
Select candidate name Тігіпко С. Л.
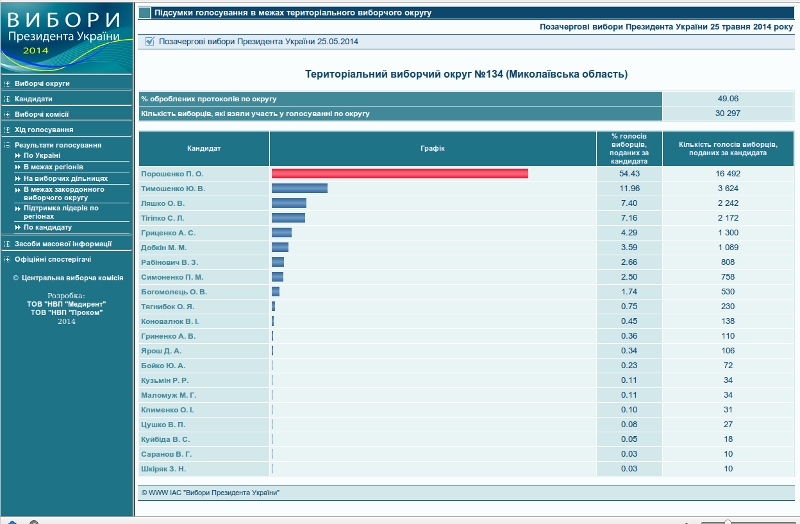point(163,218)
